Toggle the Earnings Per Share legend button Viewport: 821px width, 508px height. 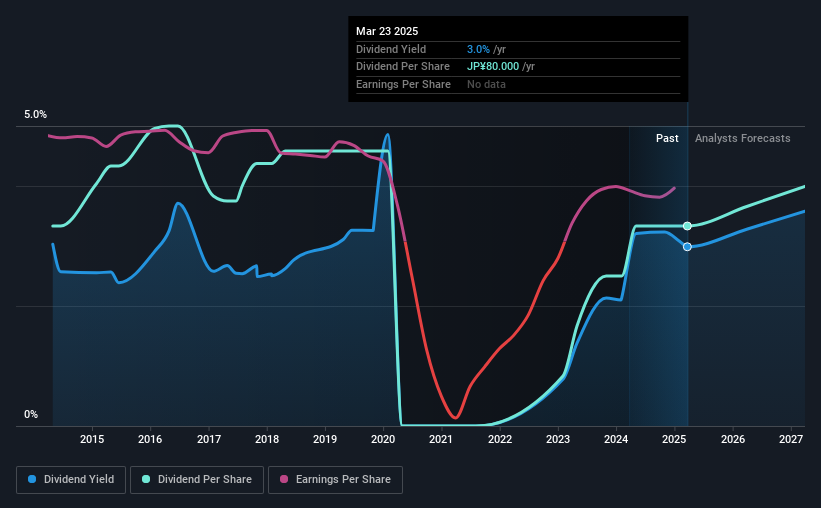point(335,480)
